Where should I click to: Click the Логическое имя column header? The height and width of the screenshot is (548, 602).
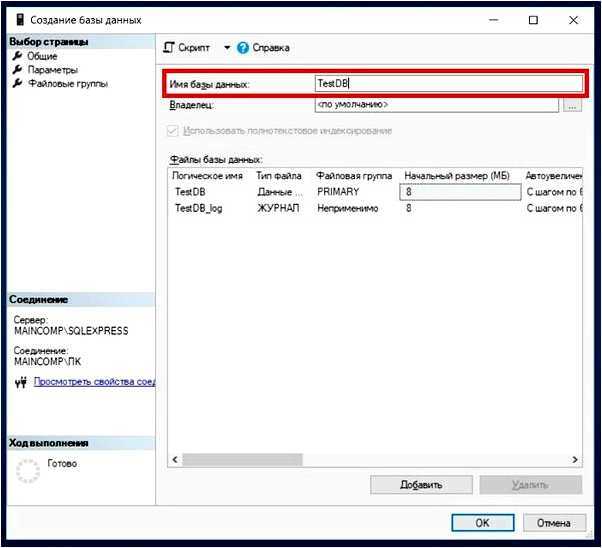click(x=207, y=176)
